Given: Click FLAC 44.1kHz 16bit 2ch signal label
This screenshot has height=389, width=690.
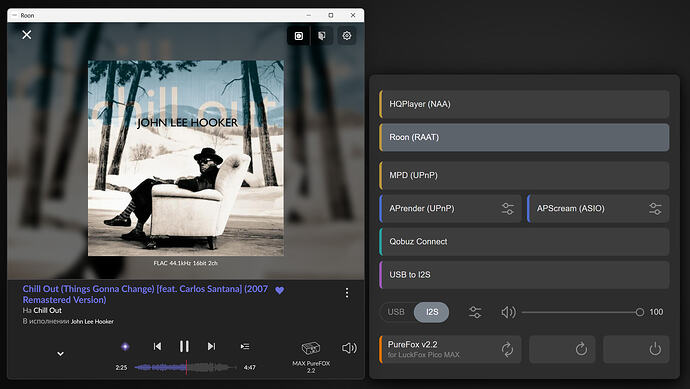Looking at the screenshot, I should [185, 263].
